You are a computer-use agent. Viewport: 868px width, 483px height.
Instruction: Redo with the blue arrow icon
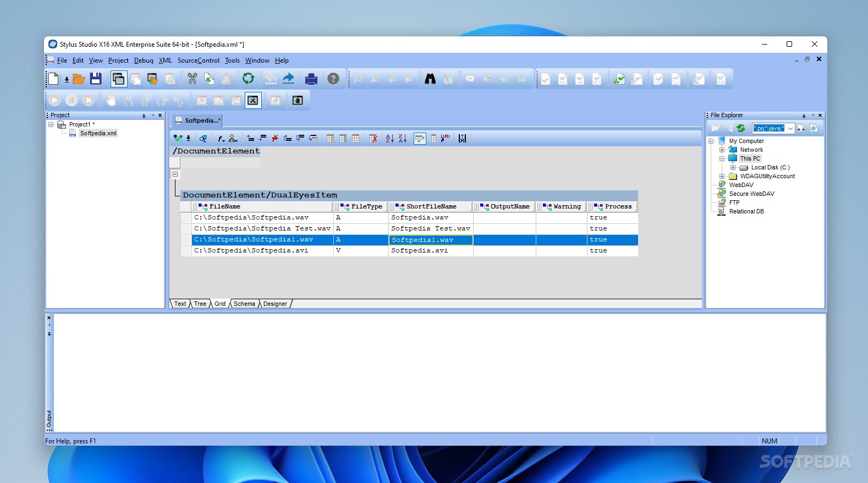[288, 79]
